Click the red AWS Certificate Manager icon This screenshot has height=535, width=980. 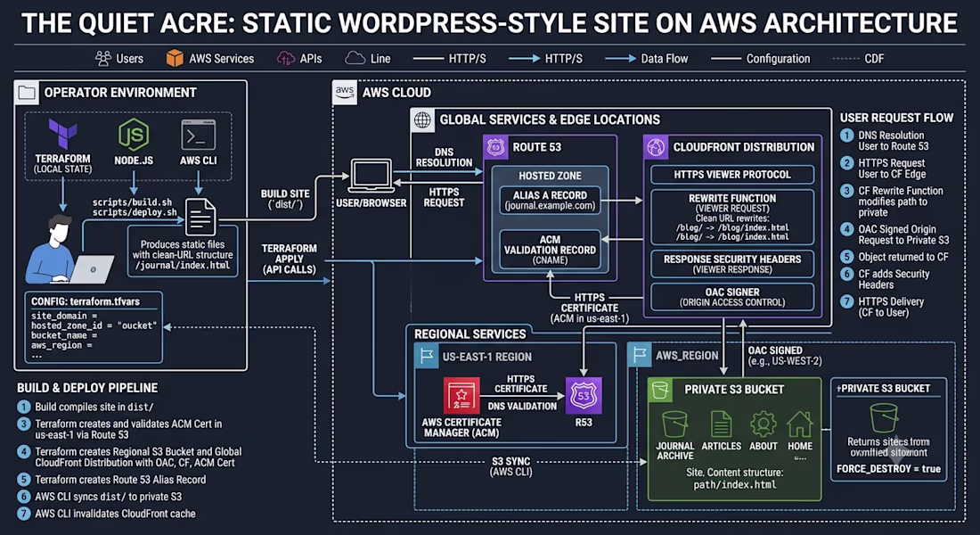pos(461,396)
